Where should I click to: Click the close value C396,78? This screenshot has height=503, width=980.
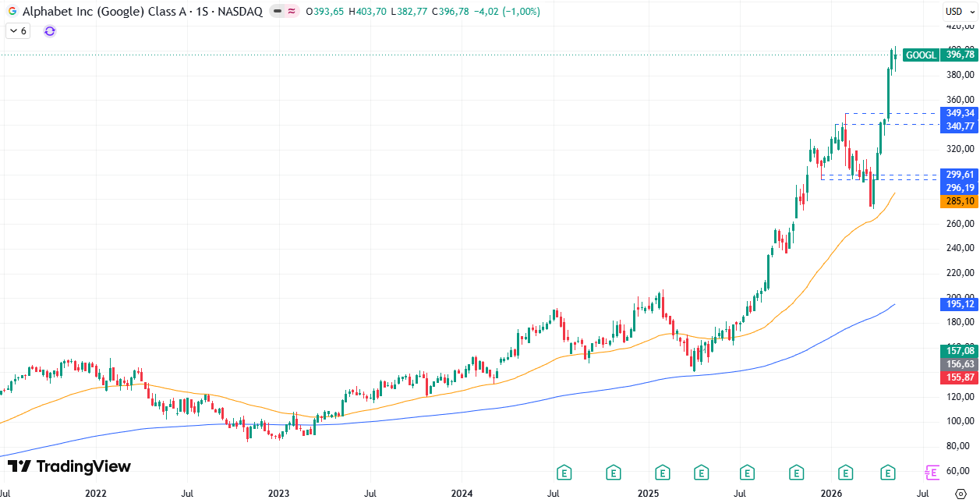[x=451, y=12]
